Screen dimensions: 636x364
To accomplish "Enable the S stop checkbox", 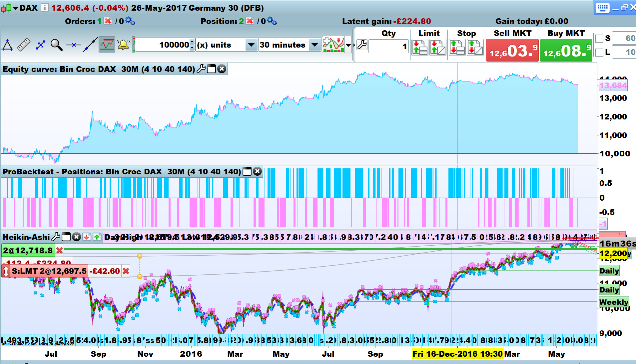I will (x=599, y=38).
